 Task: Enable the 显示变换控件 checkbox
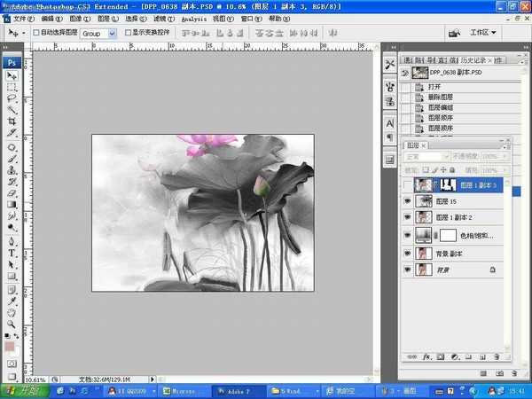pyautogui.click(x=129, y=33)
